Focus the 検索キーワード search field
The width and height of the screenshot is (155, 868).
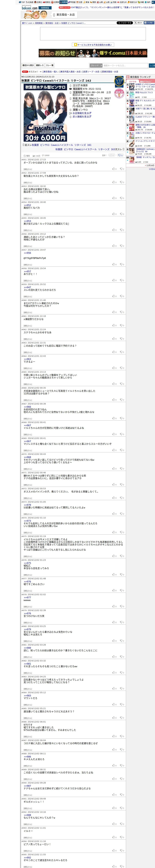[125, 65]
